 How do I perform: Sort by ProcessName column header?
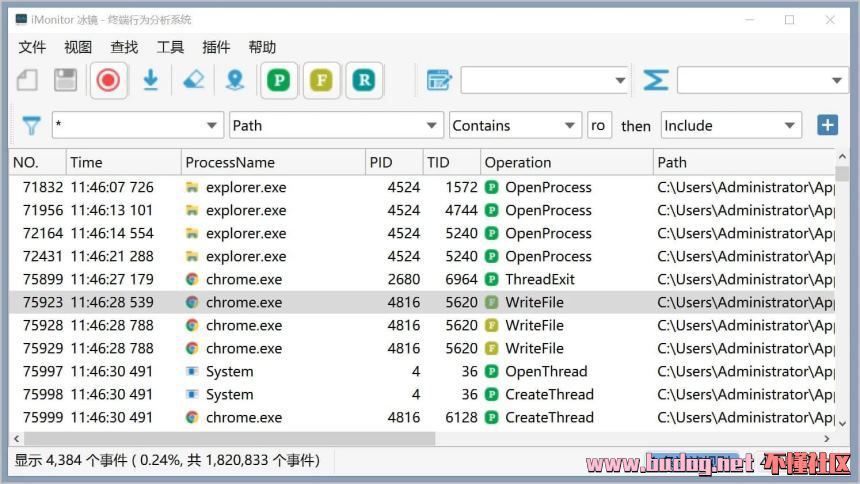[230, 162]
